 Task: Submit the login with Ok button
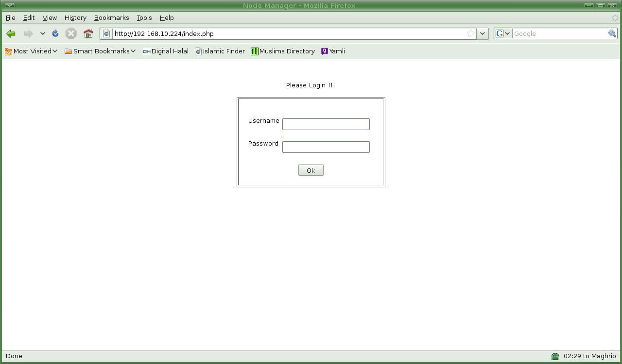tap(311, 170)
